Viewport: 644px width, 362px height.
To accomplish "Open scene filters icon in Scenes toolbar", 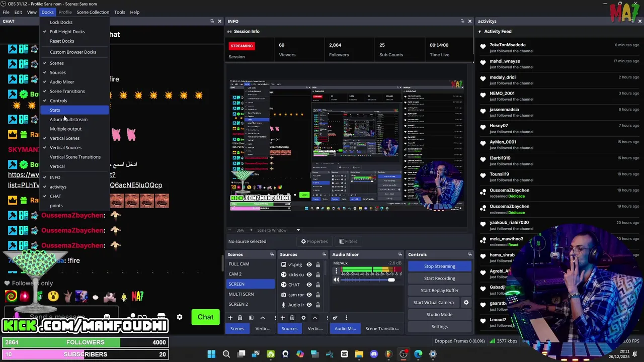I will click(x=251, y=318).
